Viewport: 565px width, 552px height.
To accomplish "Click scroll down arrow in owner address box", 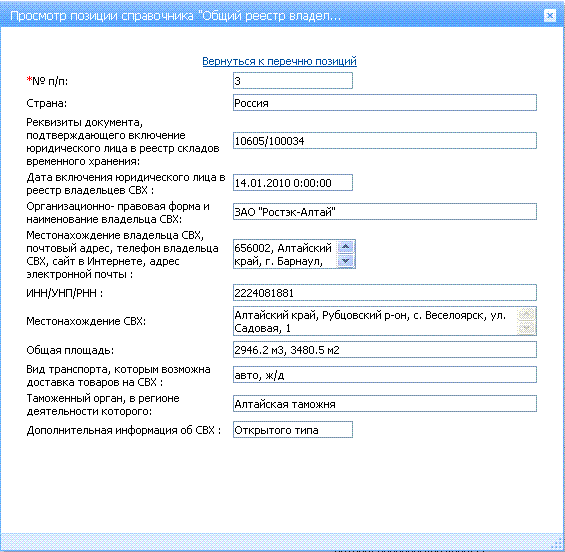I will (x=346, y=261).
